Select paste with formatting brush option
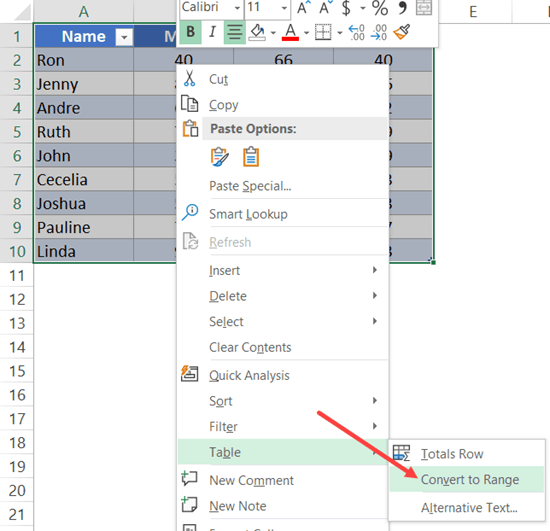Viewport: 550px width, 531px height. (x=220, y=157)
